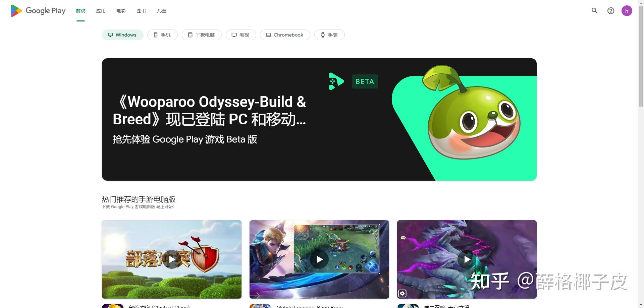Click the Clash of Clans app icon
The image size is (644, 308).
coord(113,306)
